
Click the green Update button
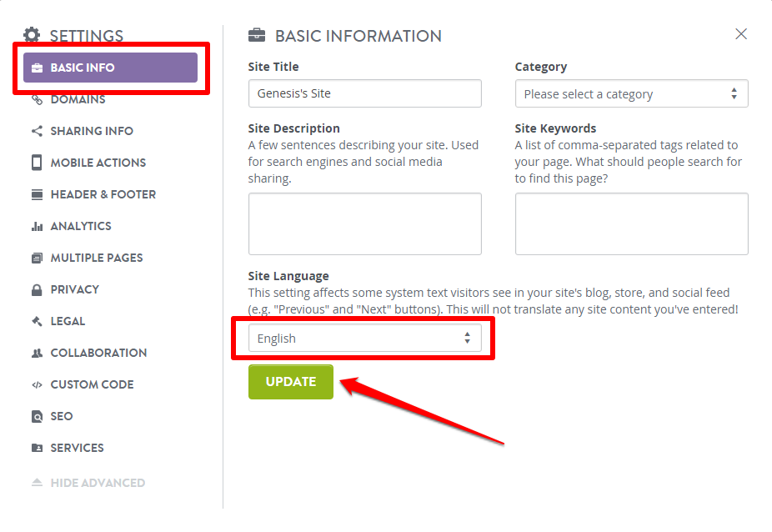(291, 382)
